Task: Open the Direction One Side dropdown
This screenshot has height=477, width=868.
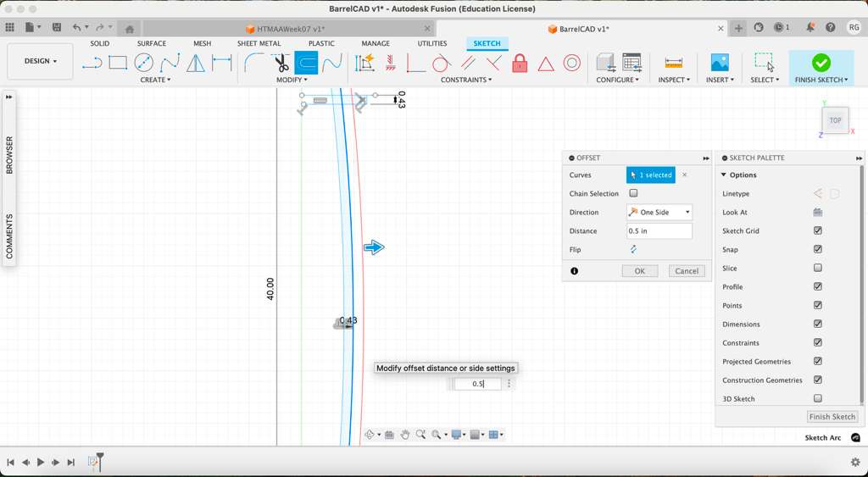Action: pyautogui.click(x=659, y=213)
